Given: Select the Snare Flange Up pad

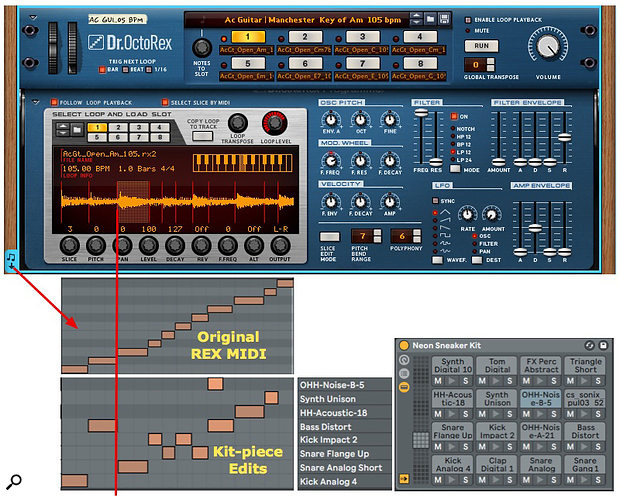Looking at the screenshot, I should pyautogui.click(x=452, y=432).
